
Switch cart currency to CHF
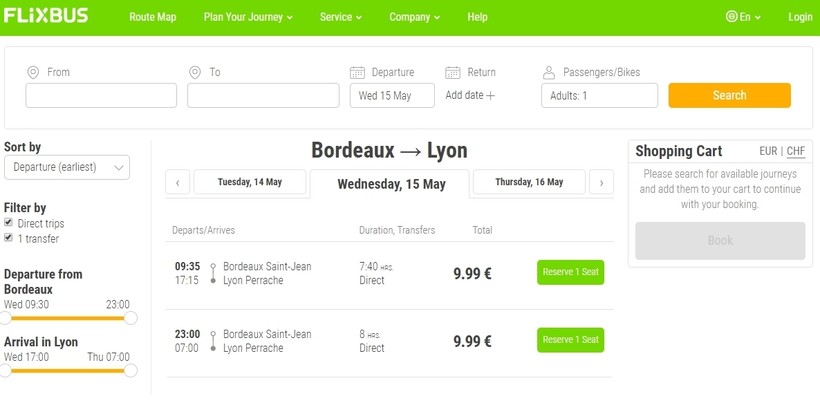coord(796,151)
